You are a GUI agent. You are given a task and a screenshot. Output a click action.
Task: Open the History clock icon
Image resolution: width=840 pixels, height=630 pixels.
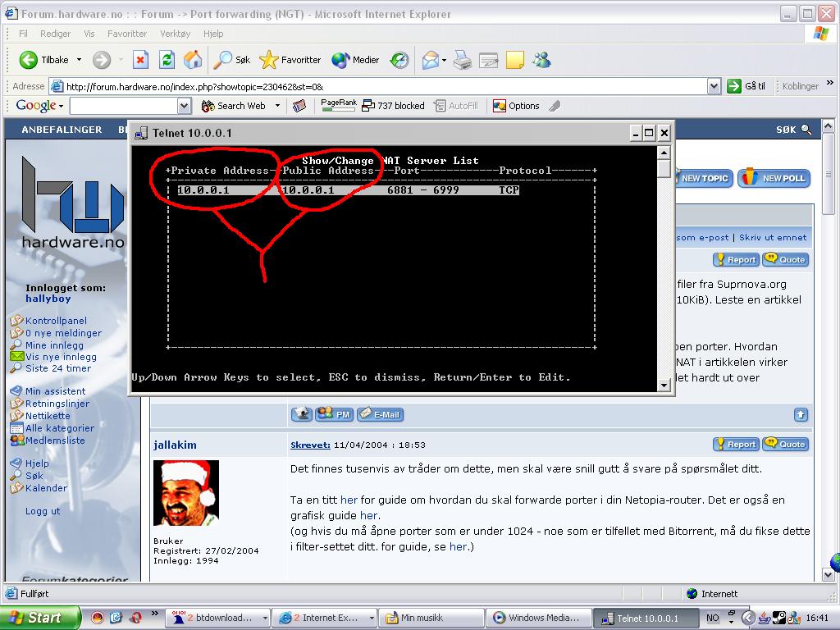point(399,59)
